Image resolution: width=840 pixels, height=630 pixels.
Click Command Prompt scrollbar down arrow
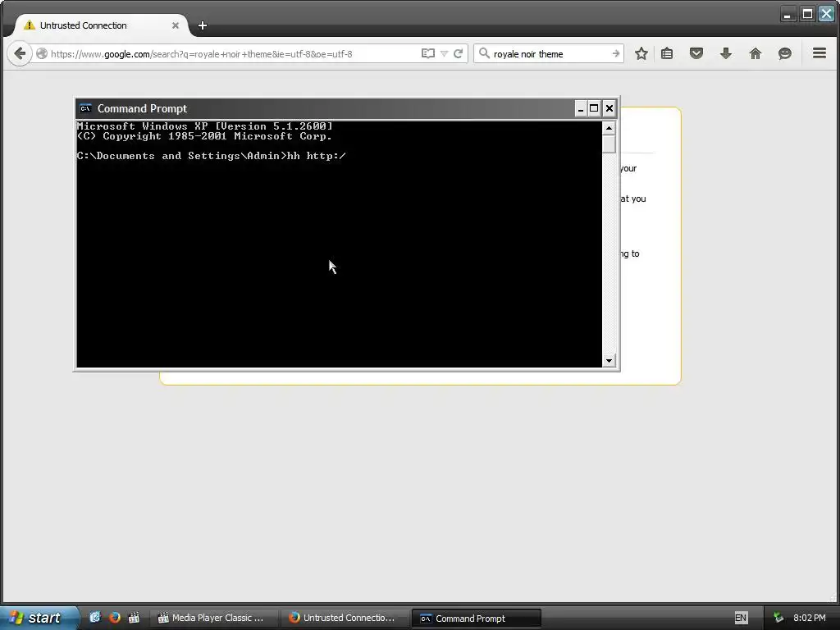point(609,361)
